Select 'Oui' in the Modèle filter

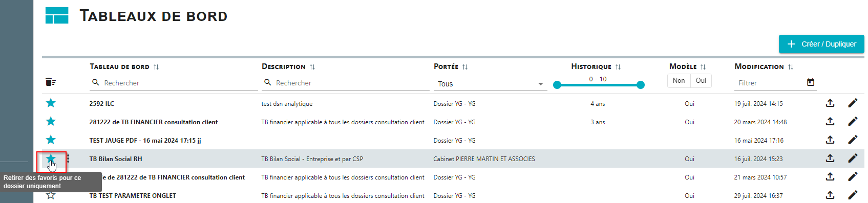coord(701,81)
